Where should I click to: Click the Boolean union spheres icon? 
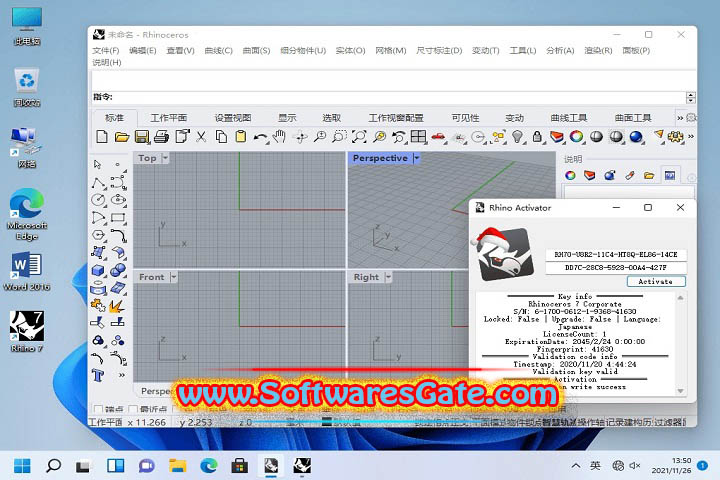[x=118, y=270]
